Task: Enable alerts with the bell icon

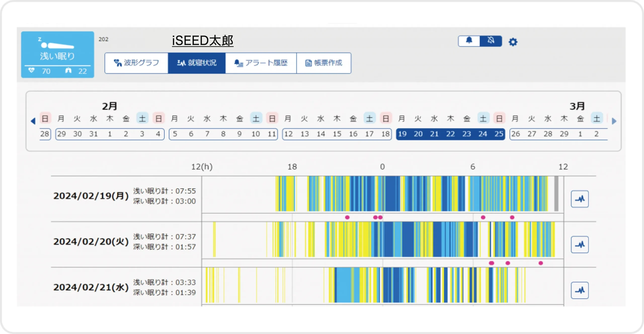Action: pos(469,41)
